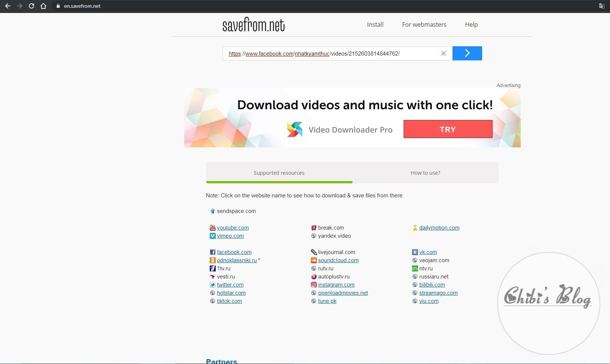This screenshot has width=610, height=364.
Task: Open the soundcloud.com link
Action: point(338,260)
